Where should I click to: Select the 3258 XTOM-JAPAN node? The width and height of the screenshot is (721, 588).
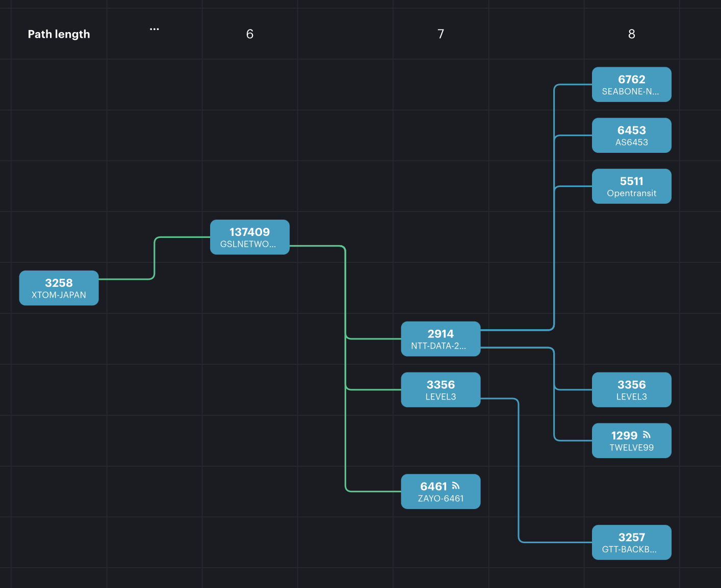(59, 288)
